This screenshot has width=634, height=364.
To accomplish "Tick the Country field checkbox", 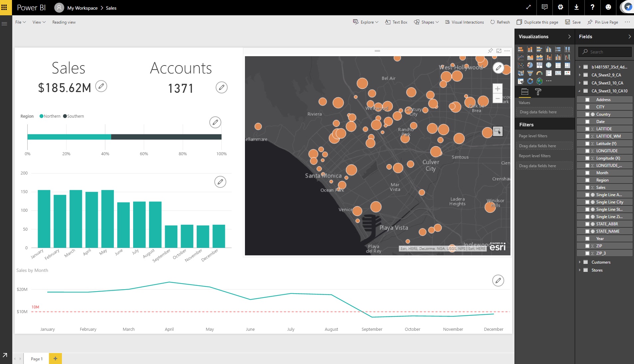I will click(587, 114).
